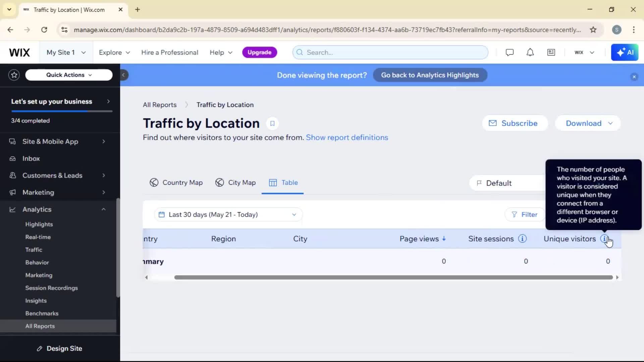Open Insights page
This screenshot has width=644, height=362.
pyautogui.click(x=36, y=301)
